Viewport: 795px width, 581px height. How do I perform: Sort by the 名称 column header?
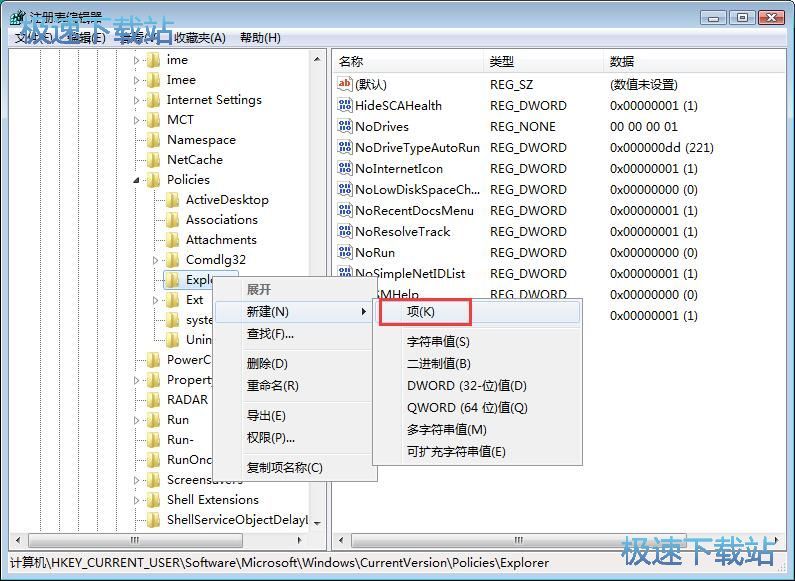pos(408,61)
